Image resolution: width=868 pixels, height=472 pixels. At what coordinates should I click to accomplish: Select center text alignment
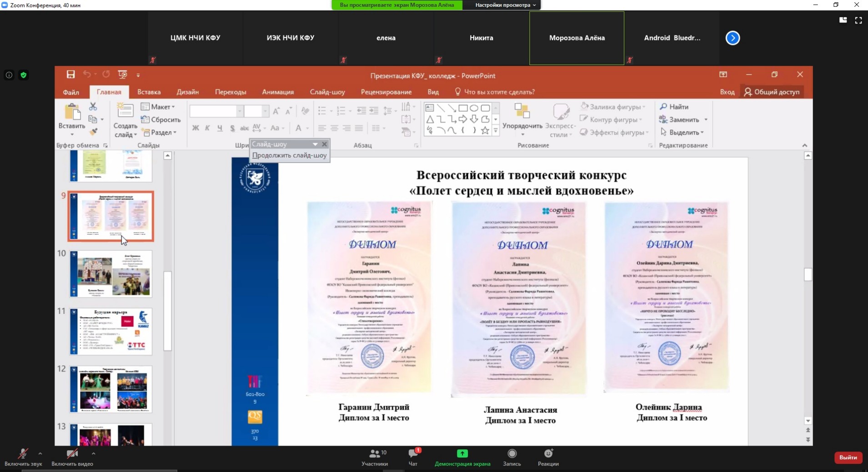pyautogui.click(x=334, y=129)
